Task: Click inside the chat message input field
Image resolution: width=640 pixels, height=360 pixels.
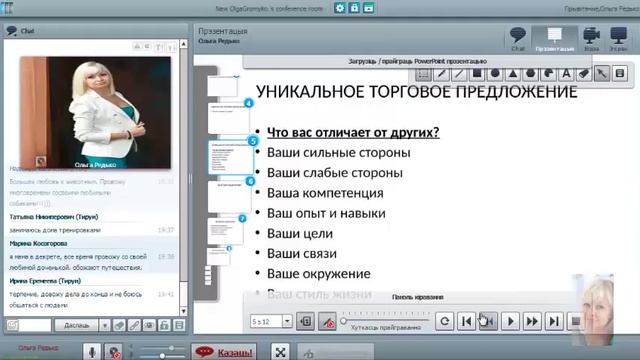Action: point(35,325)
